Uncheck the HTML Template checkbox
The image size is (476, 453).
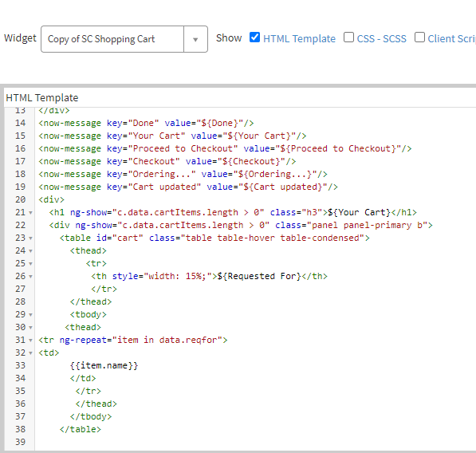(x=254, y=37)
